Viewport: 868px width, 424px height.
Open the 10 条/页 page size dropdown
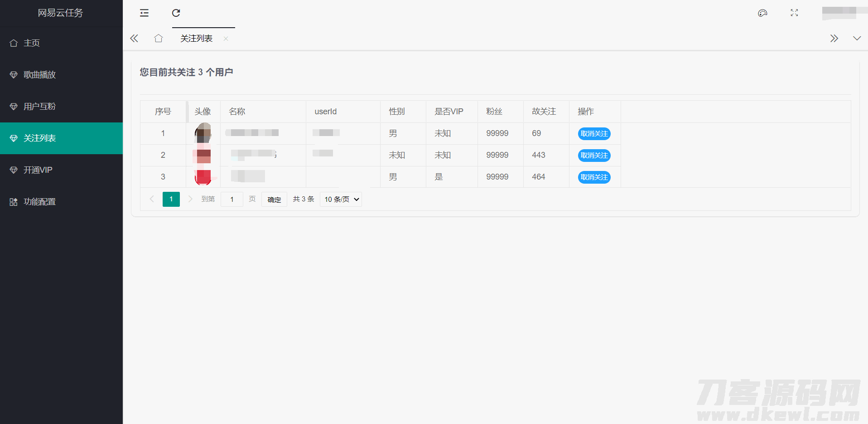[x=341, y=200]
